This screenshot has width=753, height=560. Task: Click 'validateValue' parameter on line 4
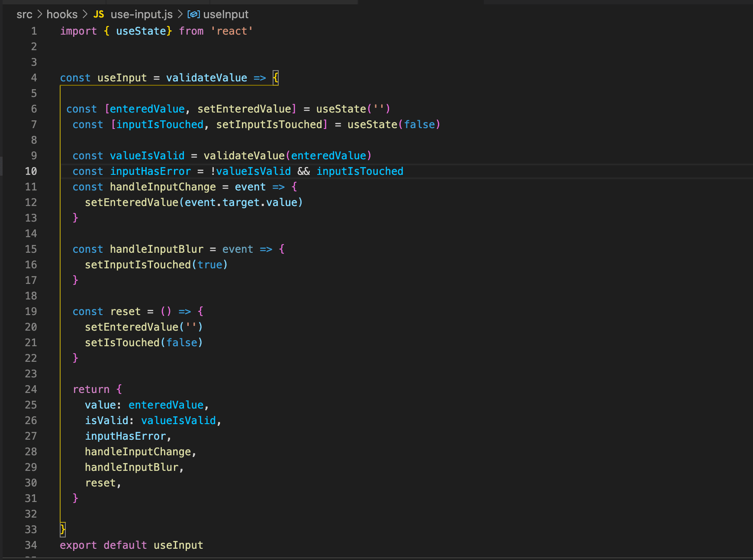pos(206,78)
